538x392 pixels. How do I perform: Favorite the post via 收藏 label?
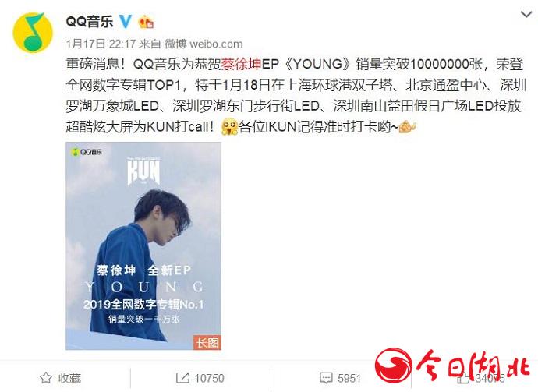(69, 378)
